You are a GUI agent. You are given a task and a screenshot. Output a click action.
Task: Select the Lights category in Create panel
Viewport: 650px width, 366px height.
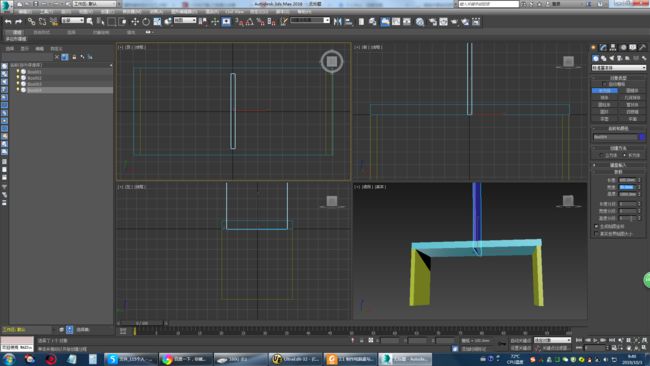pyautogui.click(x=611, y=58)
